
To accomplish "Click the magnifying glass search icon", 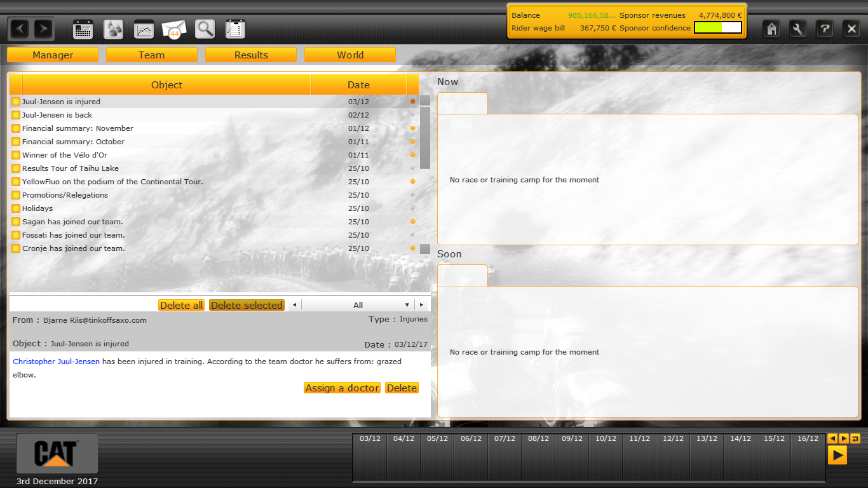I will tap(205, 29).
